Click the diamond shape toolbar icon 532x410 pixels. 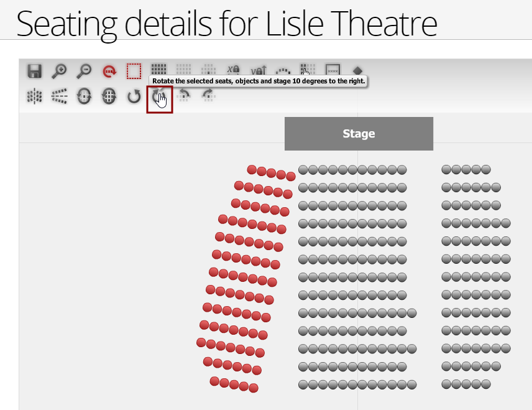coord(357,70)
